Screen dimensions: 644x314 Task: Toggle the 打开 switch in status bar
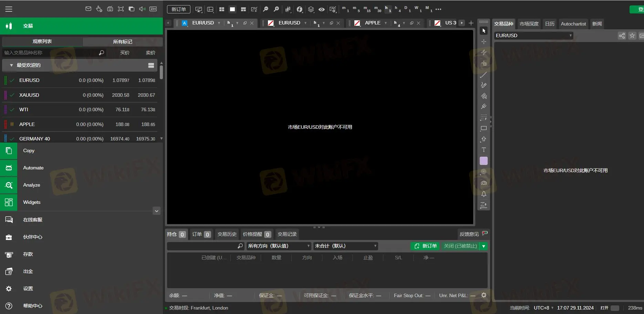[614, 308]
